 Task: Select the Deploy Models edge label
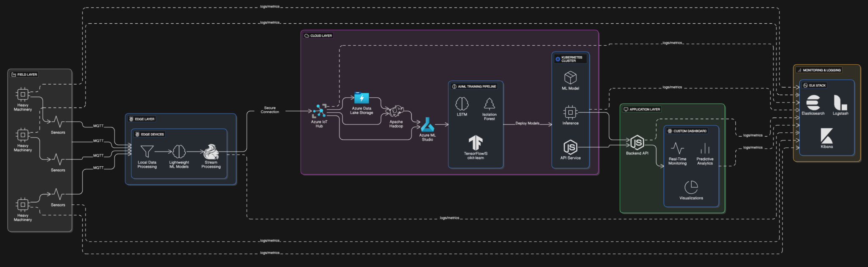[x=527, y=123]
